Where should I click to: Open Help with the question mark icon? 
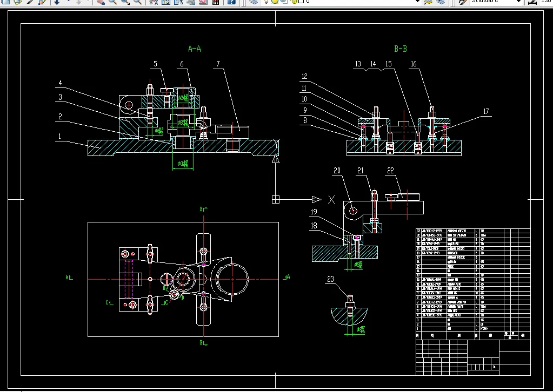[x=231, y=2]
